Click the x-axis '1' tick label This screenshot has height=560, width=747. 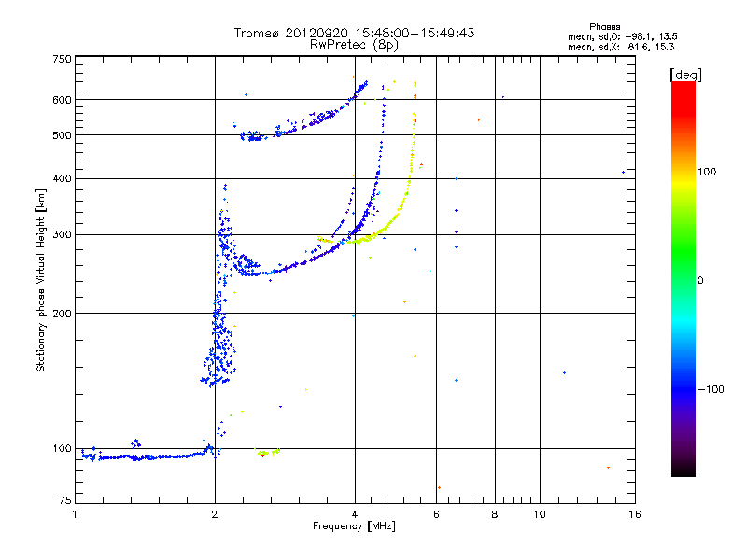[75, 514]
